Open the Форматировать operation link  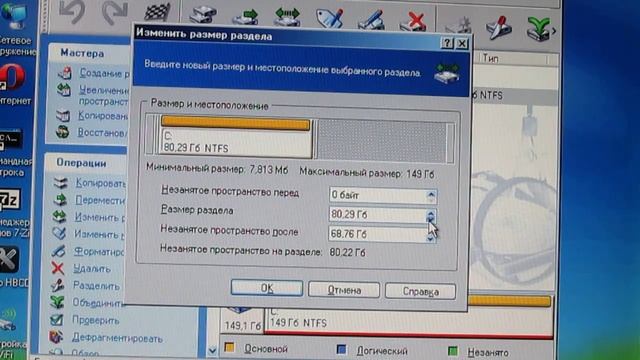tap(99, 252)
